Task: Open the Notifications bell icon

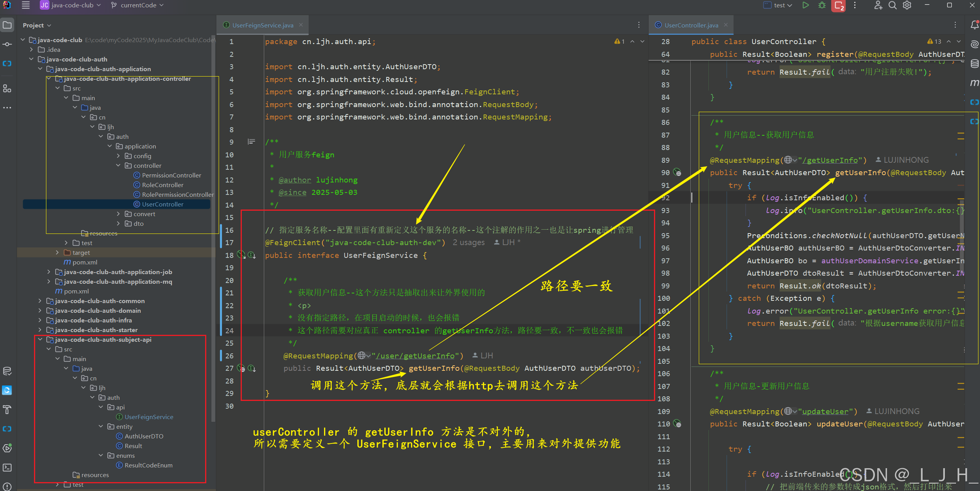Action: (x=974, y=25)
